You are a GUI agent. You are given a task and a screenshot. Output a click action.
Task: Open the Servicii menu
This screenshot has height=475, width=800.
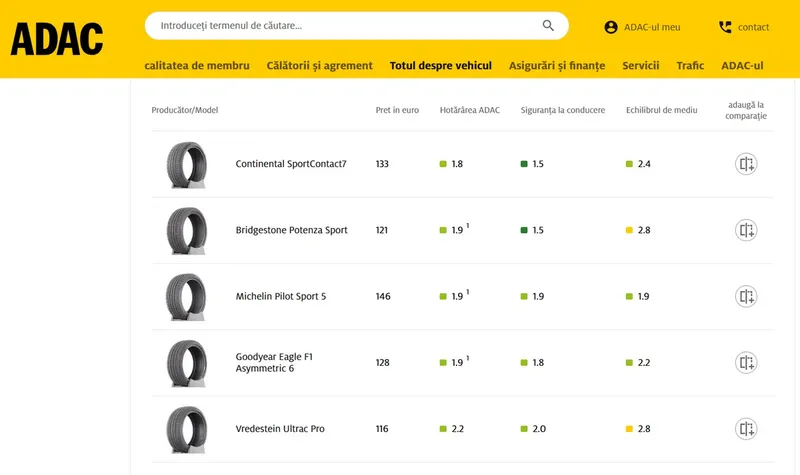pos(641,66)
